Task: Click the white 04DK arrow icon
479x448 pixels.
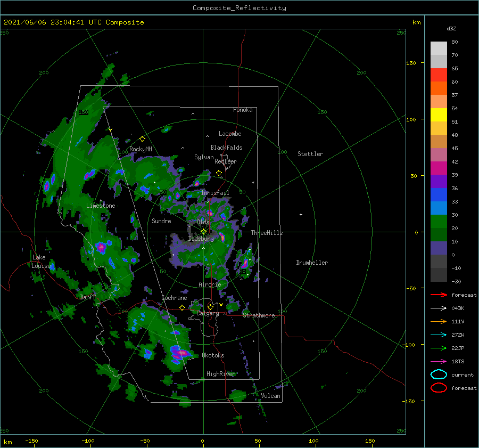Action: coord(439,308)
